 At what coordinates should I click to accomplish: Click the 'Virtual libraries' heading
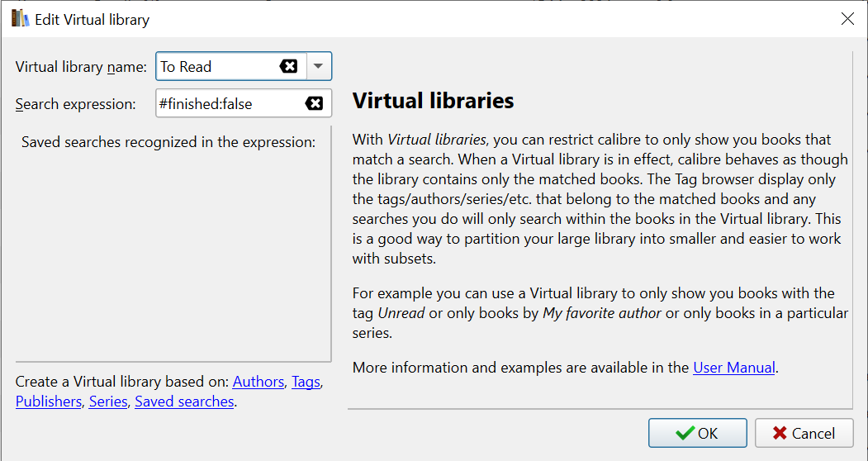pyautogui.click(x=433, y=101)
